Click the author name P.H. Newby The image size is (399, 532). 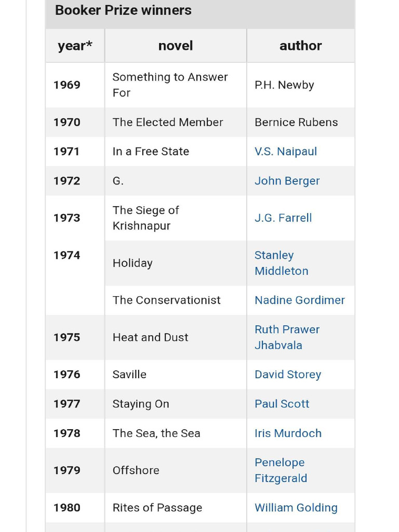pyautogui.click(x=284, y=85)
